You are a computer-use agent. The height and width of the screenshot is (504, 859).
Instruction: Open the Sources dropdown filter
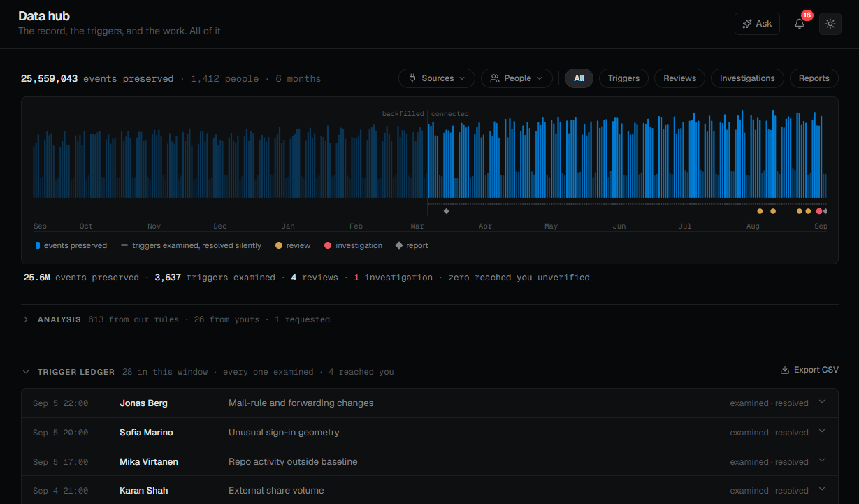click(437, 78)
